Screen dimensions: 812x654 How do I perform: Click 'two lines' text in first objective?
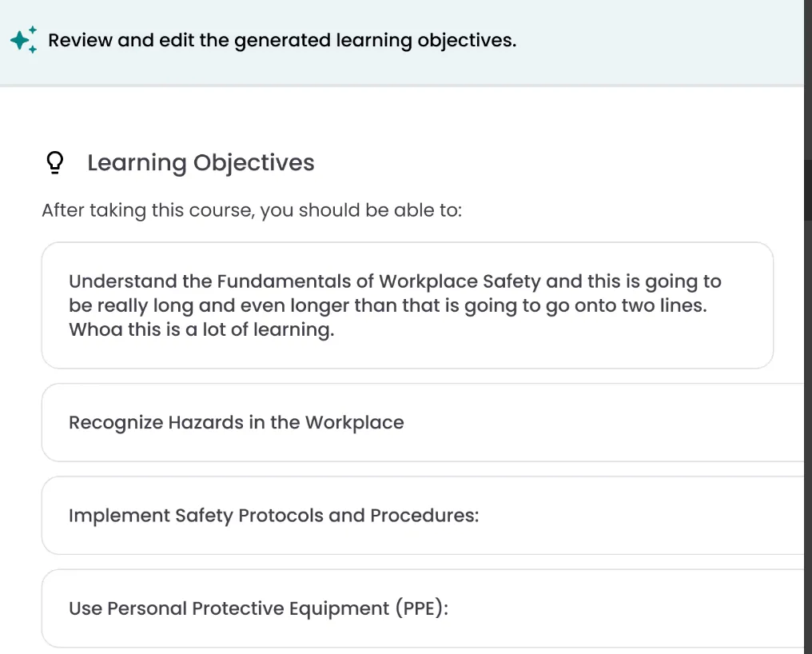click(664, 305)
